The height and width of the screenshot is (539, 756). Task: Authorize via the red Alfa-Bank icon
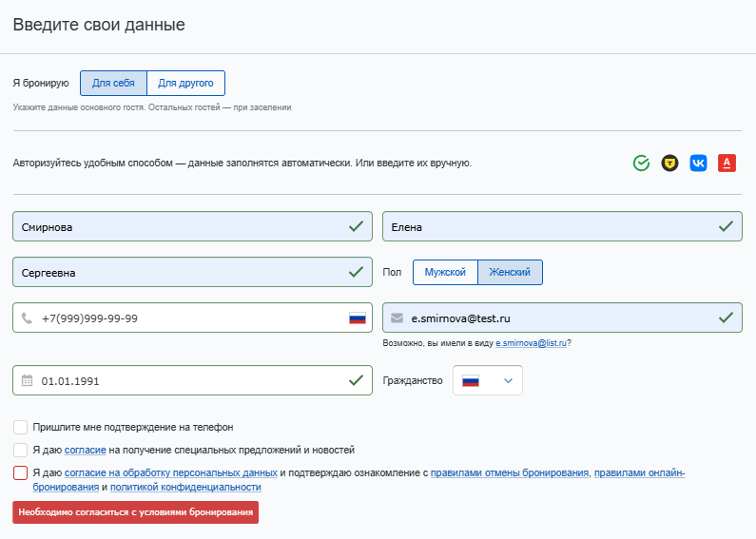[727, 164]
